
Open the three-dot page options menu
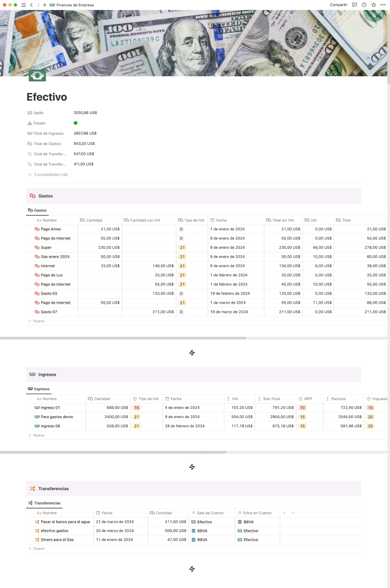point(383,5)
